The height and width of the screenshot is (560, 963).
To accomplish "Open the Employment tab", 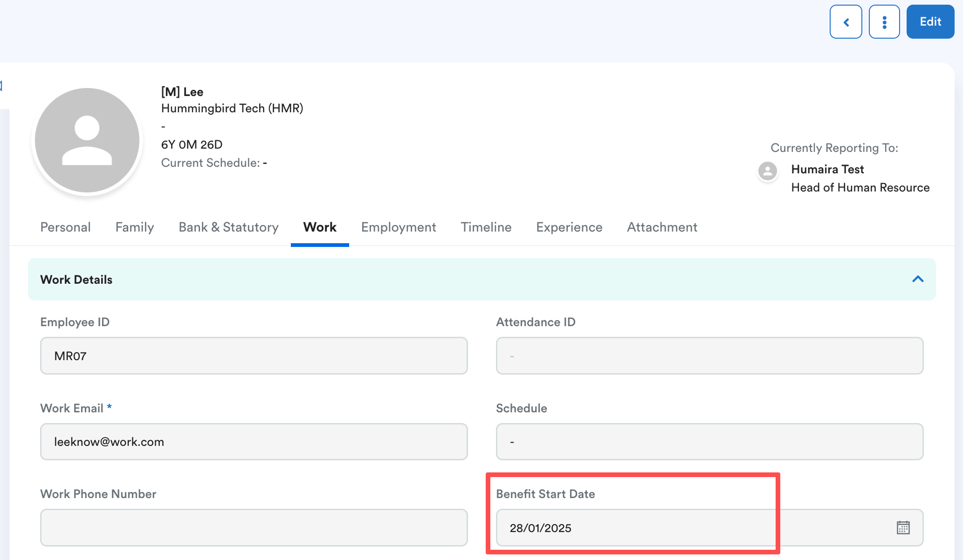I will pos(399,227).
